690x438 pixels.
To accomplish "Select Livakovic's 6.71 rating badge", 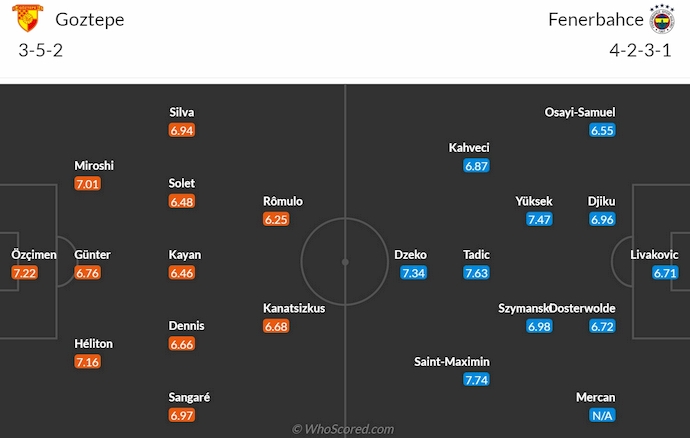I will point(663,273).
